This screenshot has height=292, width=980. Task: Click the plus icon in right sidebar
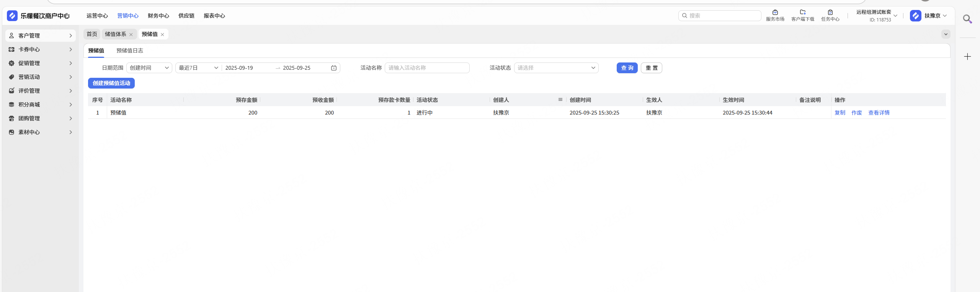(x=967, y=57)
